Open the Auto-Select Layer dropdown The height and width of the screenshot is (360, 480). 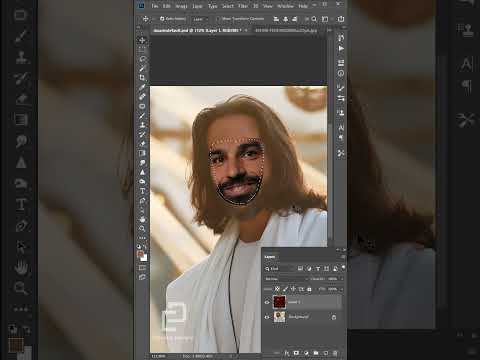point(200,19)
